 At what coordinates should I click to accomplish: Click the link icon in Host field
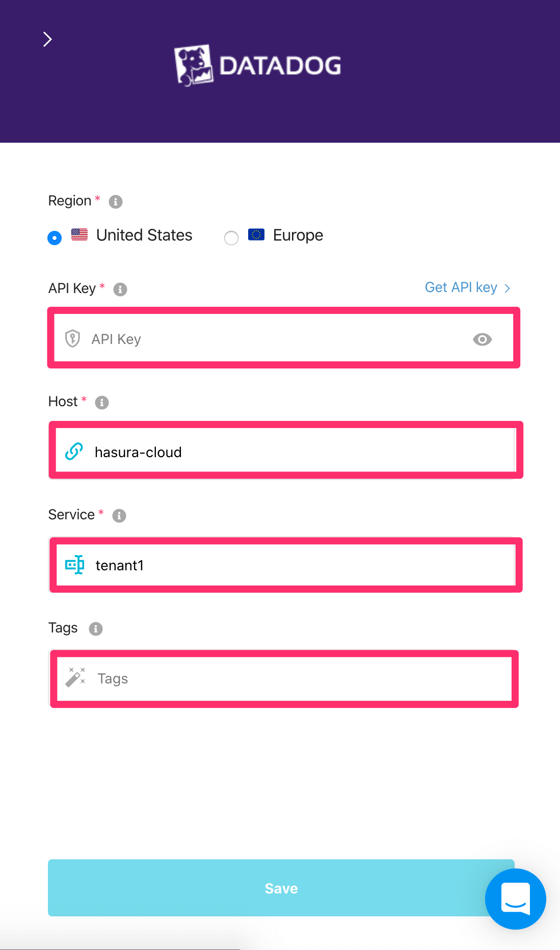click(x=74, y=452)
